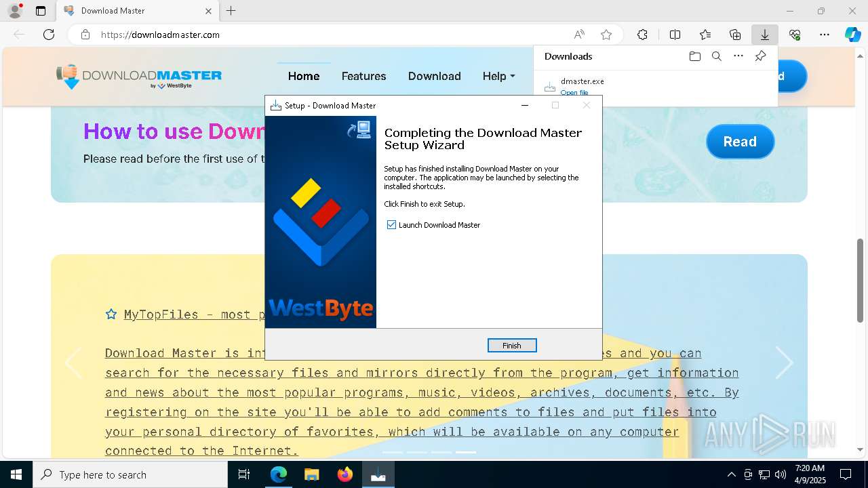This screenshot has width=868, height=488.
Task: Click Finish in the Setup wizard
Action: (512, 346)
